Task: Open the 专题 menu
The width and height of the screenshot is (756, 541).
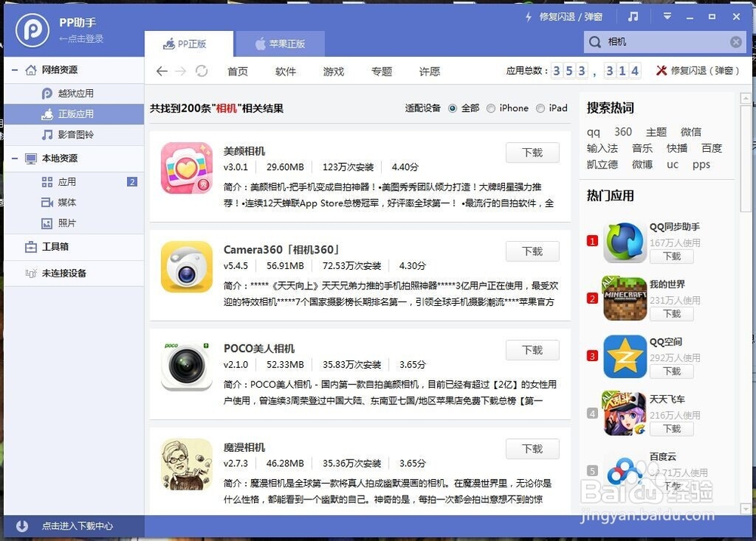Action: click(x=381, y=72)
